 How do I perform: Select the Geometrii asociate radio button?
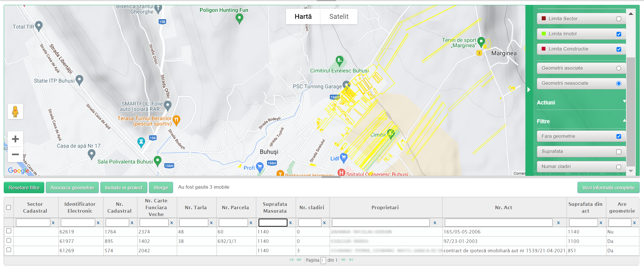[619, 68]
